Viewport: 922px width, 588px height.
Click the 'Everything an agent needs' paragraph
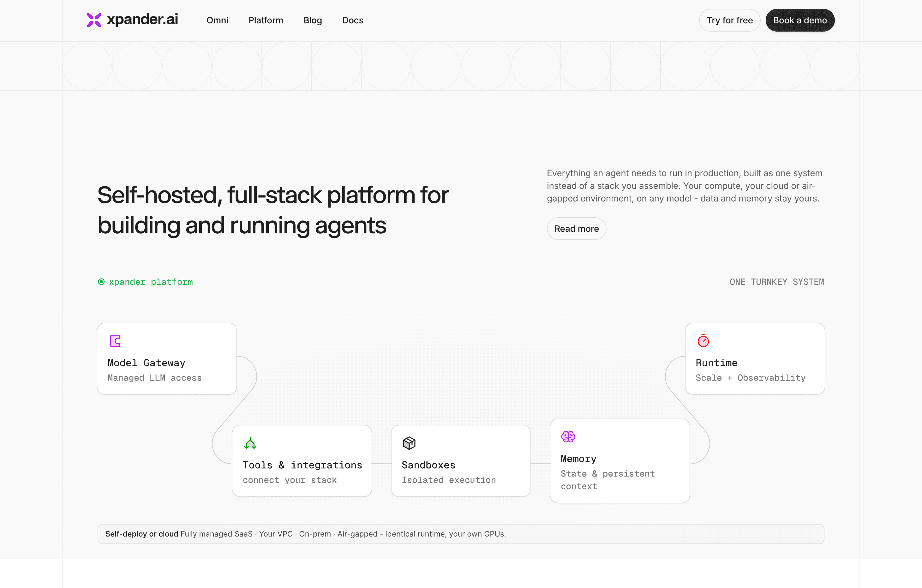[685, 186]
